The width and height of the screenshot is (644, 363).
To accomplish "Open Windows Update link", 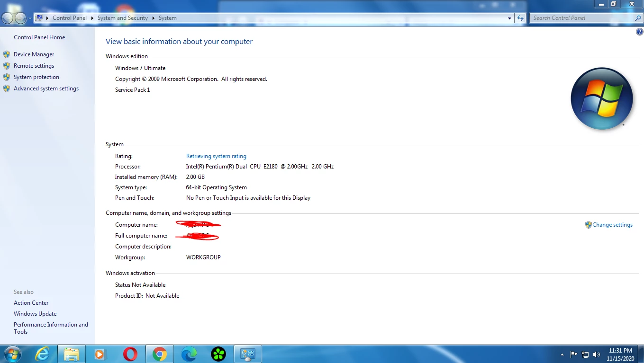I will (35, 314).
